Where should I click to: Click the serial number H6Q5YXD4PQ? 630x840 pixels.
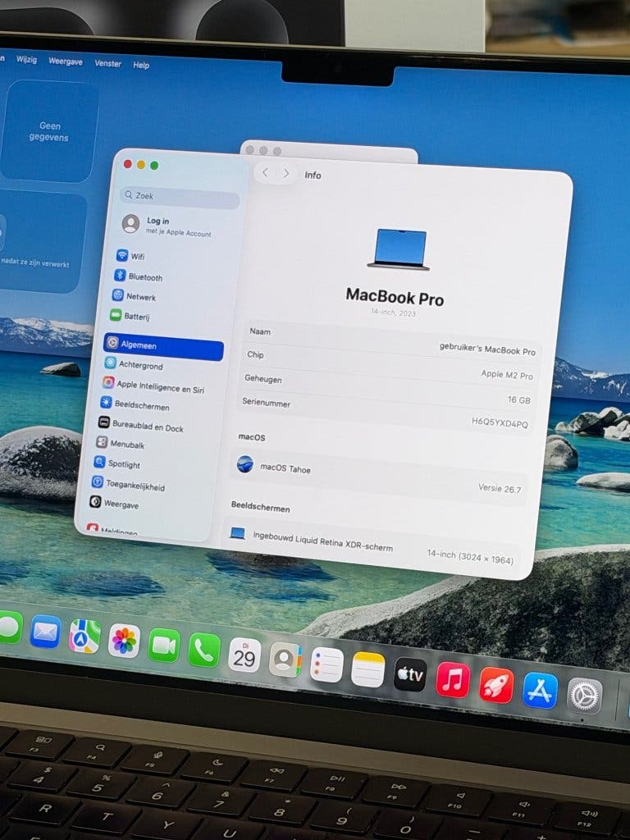tap(500, 422)
